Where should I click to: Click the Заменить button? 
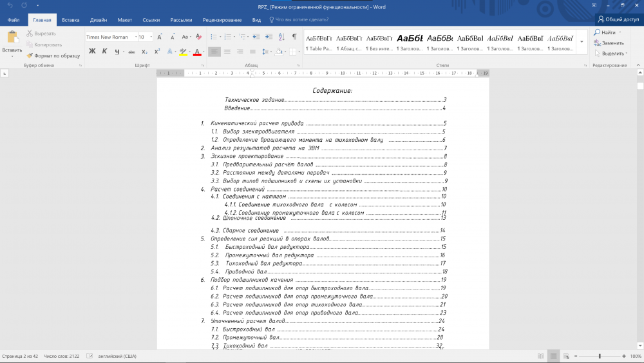608,43
